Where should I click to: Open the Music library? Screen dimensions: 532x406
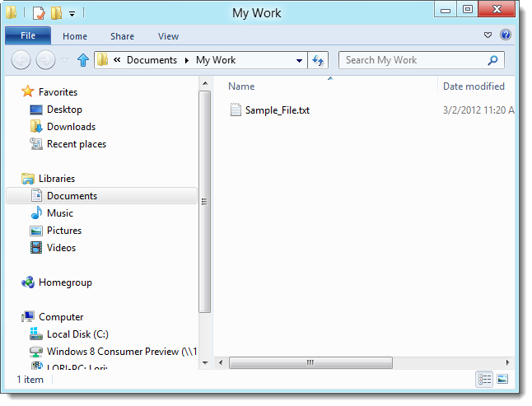click(x=60, y=213)
